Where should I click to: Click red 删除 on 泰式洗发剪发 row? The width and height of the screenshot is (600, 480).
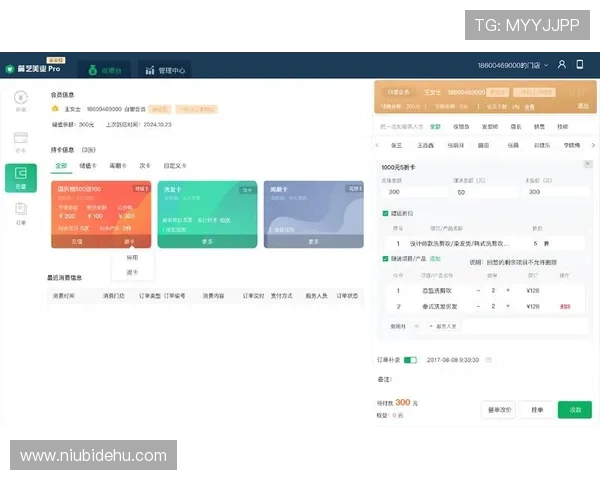(x=565, y=307)
